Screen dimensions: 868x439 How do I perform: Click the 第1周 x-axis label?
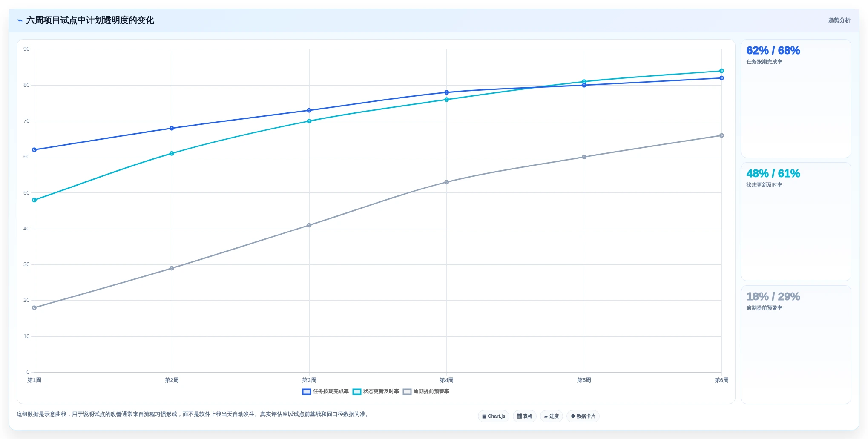[34, 380]
